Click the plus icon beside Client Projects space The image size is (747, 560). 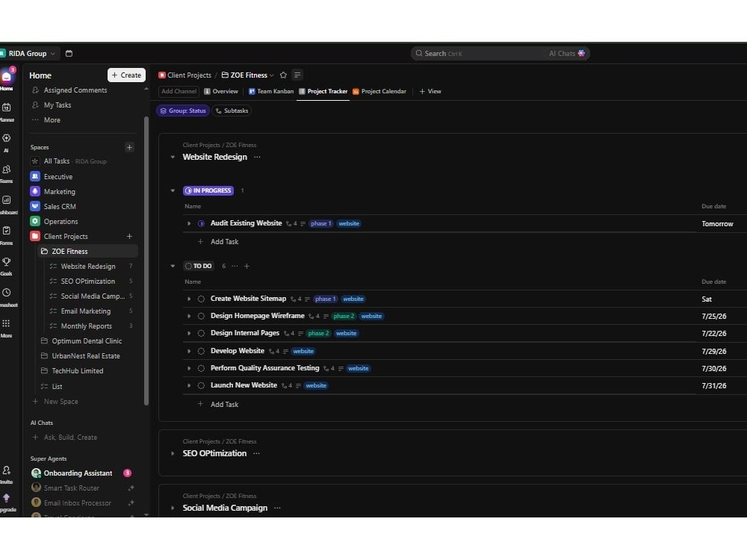click(x=129, y=236)
